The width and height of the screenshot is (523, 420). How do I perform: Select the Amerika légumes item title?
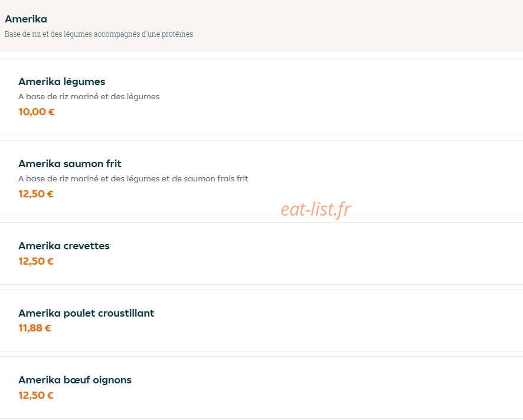[x=62, y=82]
